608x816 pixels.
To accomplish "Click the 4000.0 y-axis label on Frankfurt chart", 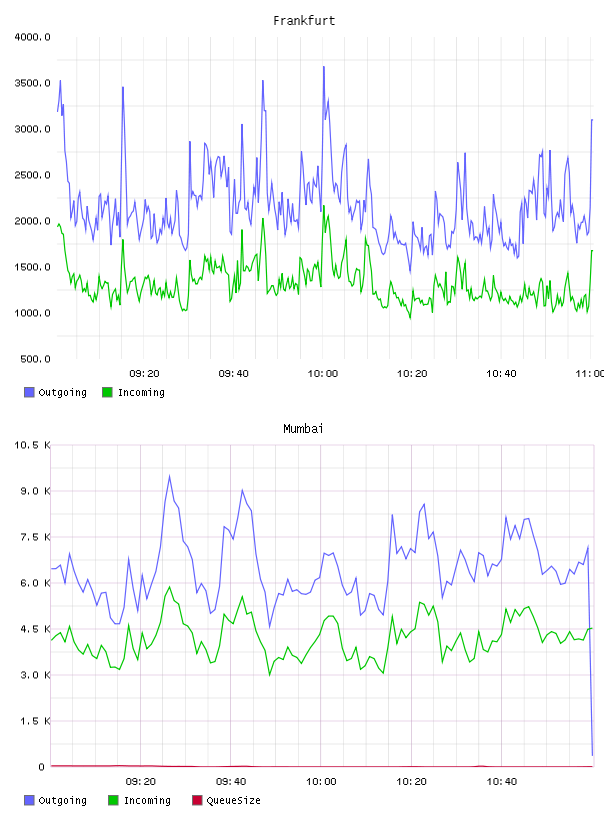I will (x=32, y=37).
